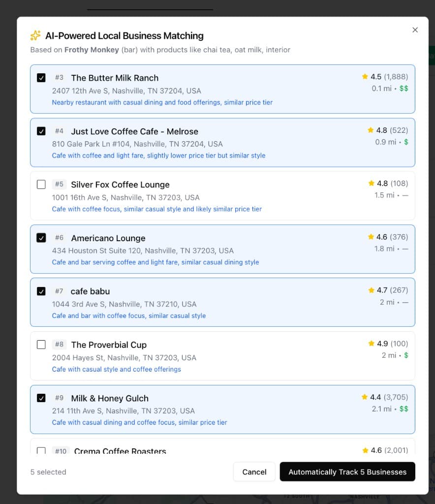
Task: Click 'Cafe with casual dining and coffee focus'
Action: tap(139, 422)
